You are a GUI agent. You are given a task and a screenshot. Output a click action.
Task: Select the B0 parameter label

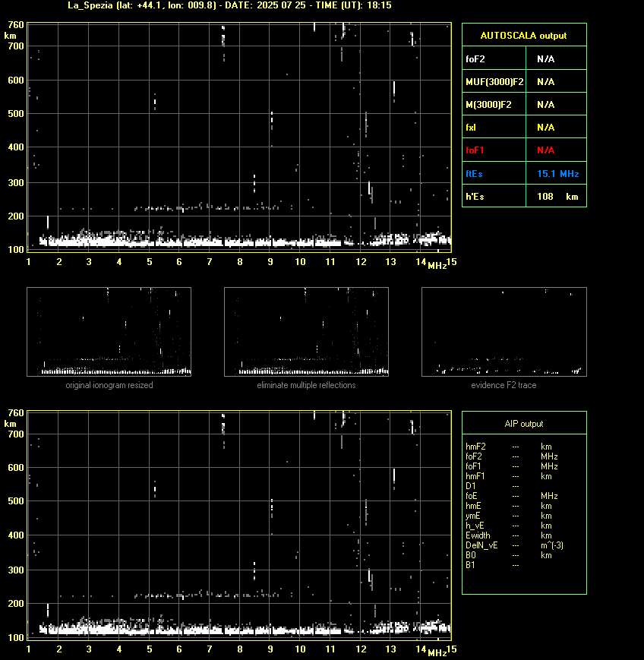coord(471,555)
